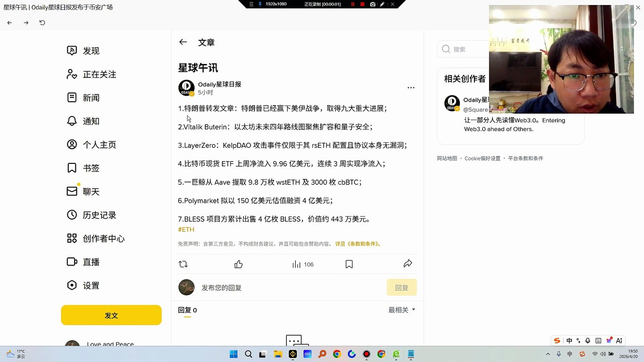644x362 pixels.
Task: Open Wi-Fi network settings in system tray
Action: click(595, 354)
